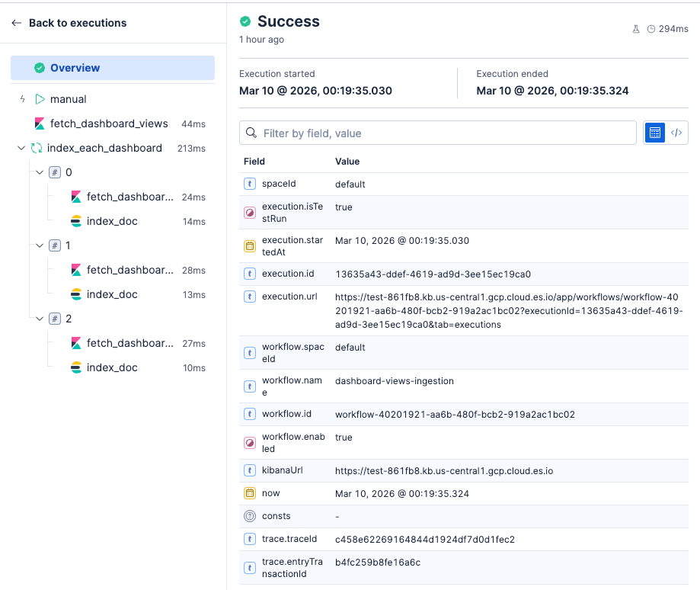
Task: Collapse iteration 1 in the tree
Action: coord(40,245)
